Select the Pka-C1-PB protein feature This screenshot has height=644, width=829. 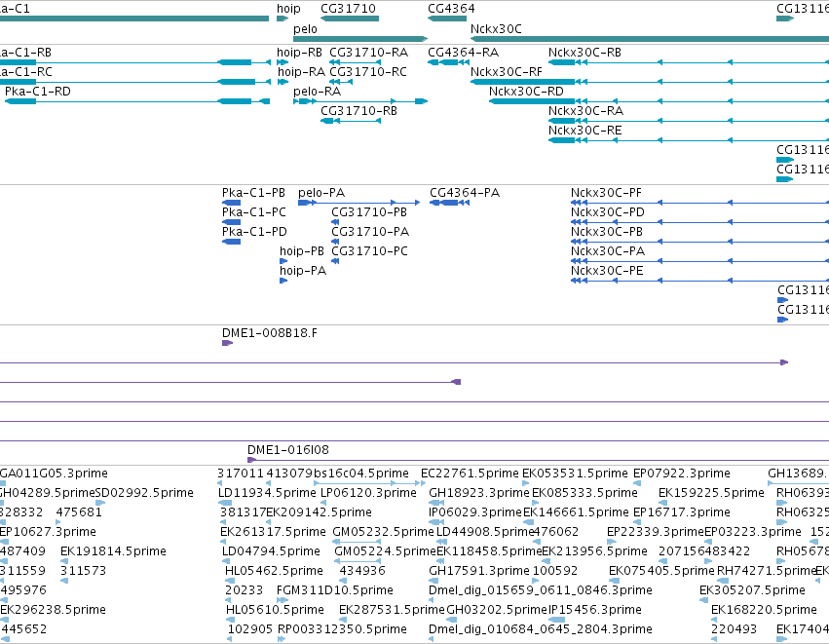(x=232, y=203)
